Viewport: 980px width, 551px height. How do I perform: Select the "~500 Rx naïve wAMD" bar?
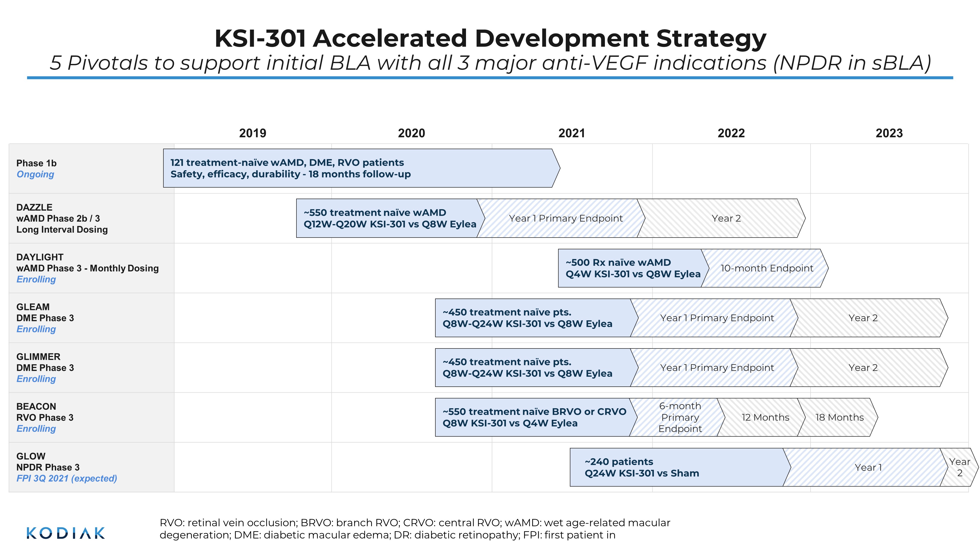click(x=633, y=268)
